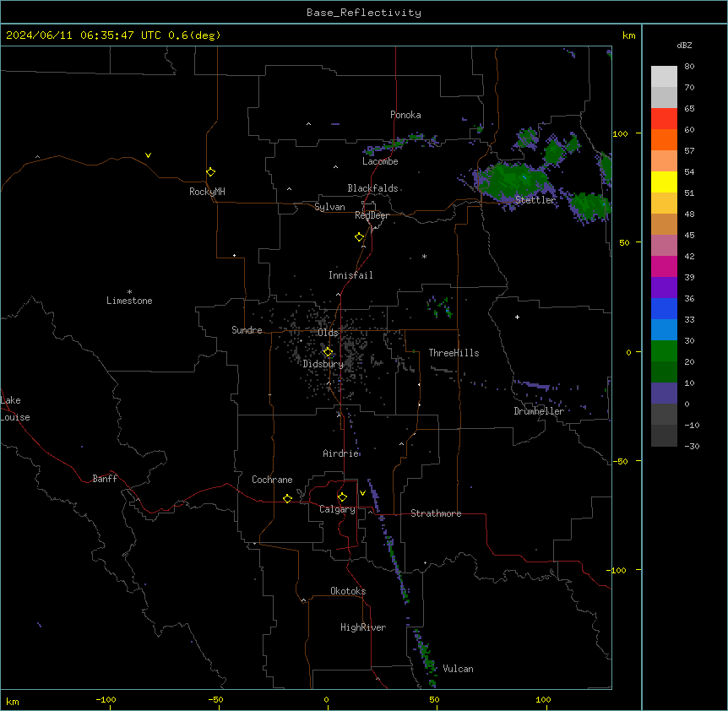Click the Ponoka city label
This screenshot has height=711, width=728.
pyautogui.click(x=405, y=115)
